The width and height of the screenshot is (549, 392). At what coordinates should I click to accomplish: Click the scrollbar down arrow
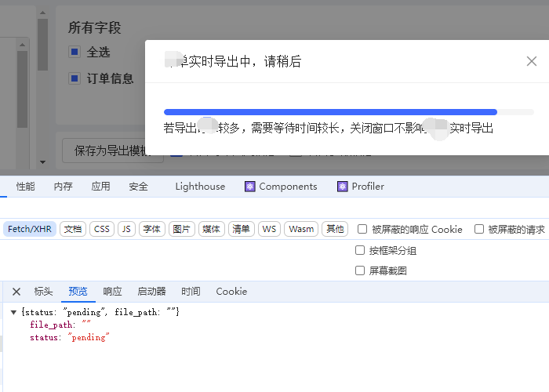click(x=42, y=162)
